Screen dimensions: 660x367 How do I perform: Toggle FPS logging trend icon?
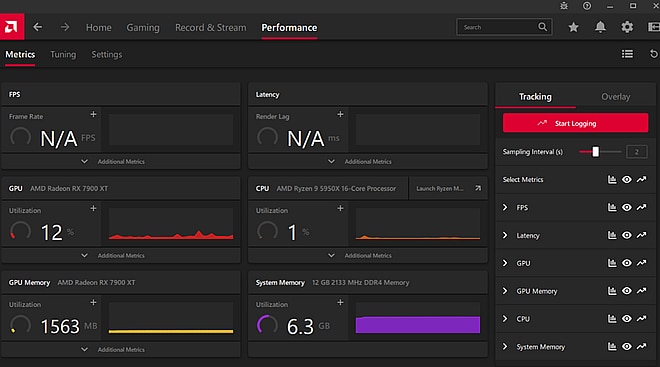tap(641, 207)
